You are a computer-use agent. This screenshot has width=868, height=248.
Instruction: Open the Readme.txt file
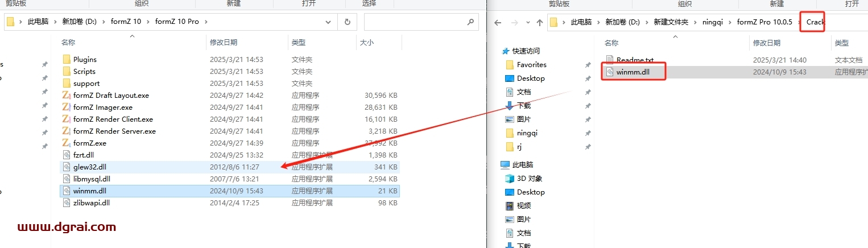634,60
